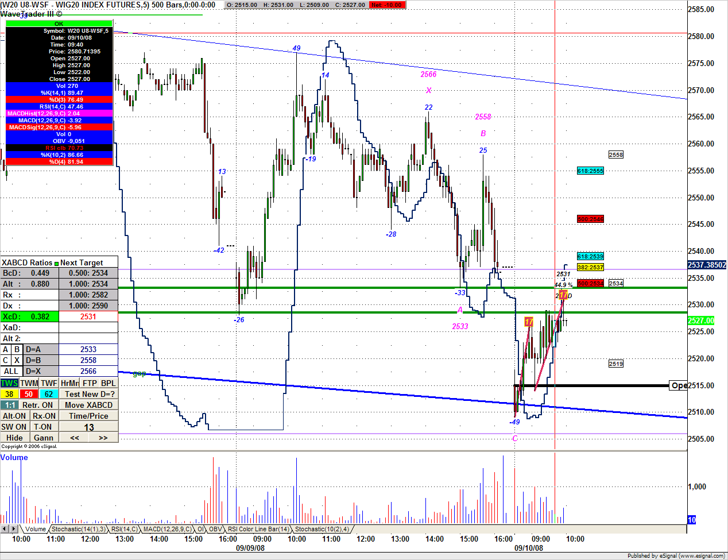Viewport: 728px width, 560px height.
Task: Click the small green square in XABCD header
Action: (x=56, y=264)
